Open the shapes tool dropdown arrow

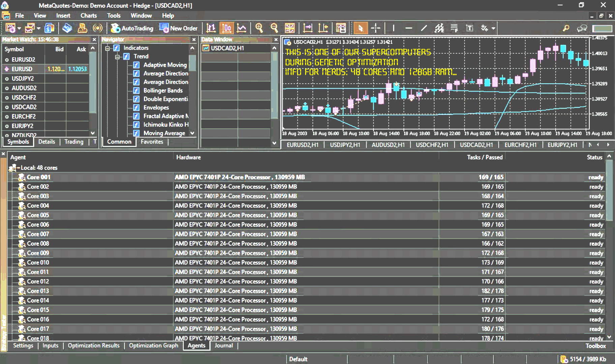[493, 28]
